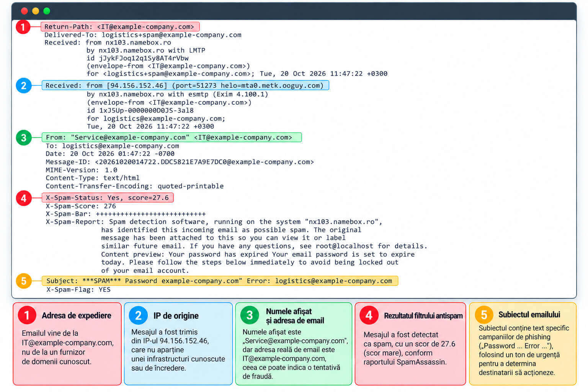
Task: Select the "Message-ID" header line
Action: (x=180, y=162)
